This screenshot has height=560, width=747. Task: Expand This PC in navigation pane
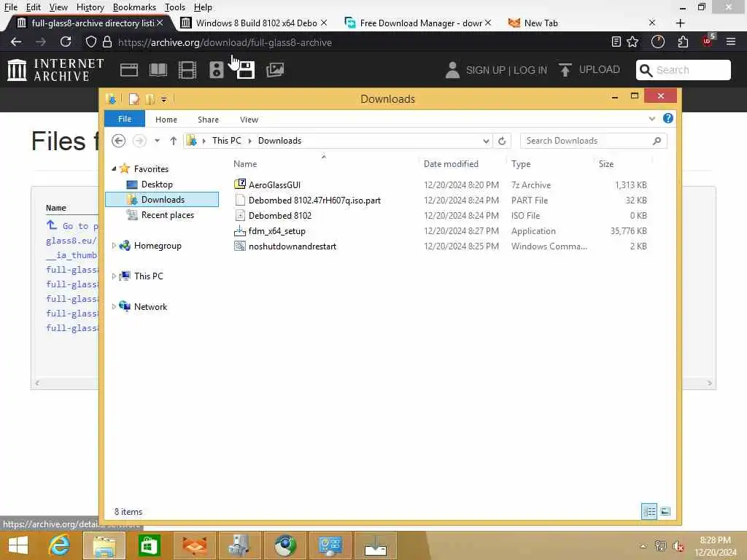(x=114, y=276)
